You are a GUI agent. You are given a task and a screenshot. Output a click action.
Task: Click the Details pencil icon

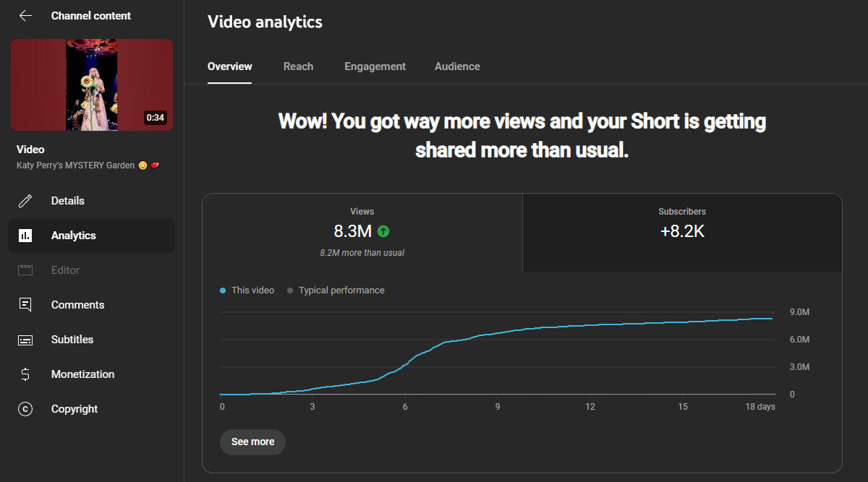[x=25, y=201]
